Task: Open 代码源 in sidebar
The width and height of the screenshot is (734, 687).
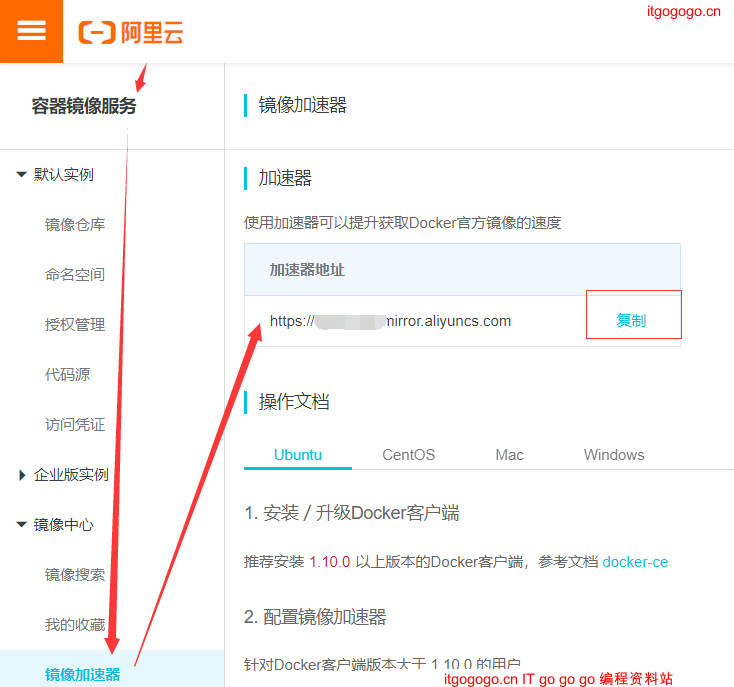Action: point(67,375)
